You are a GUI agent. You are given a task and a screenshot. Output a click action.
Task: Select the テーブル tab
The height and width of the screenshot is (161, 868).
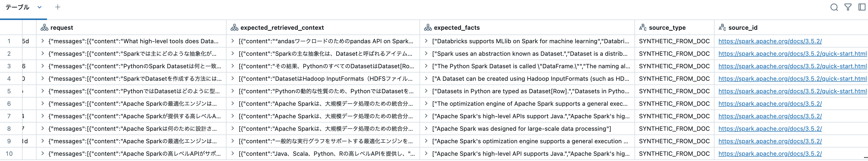(x=17, y=7)
